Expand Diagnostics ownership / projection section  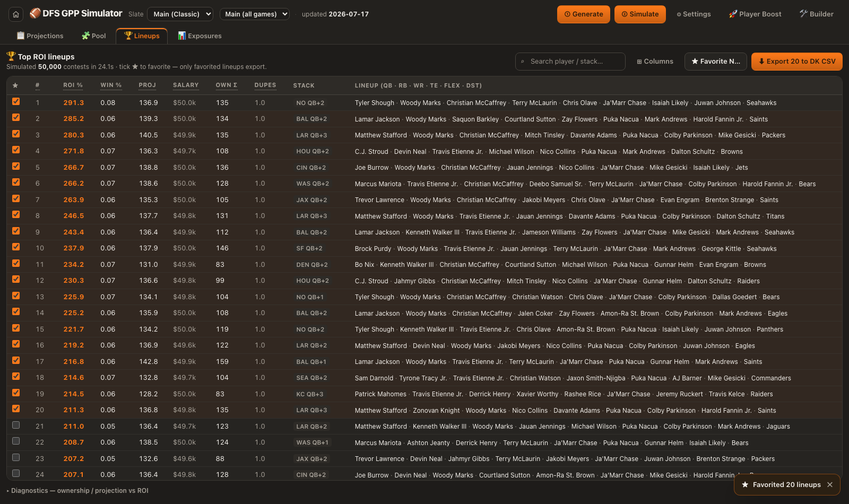[77, 491]
